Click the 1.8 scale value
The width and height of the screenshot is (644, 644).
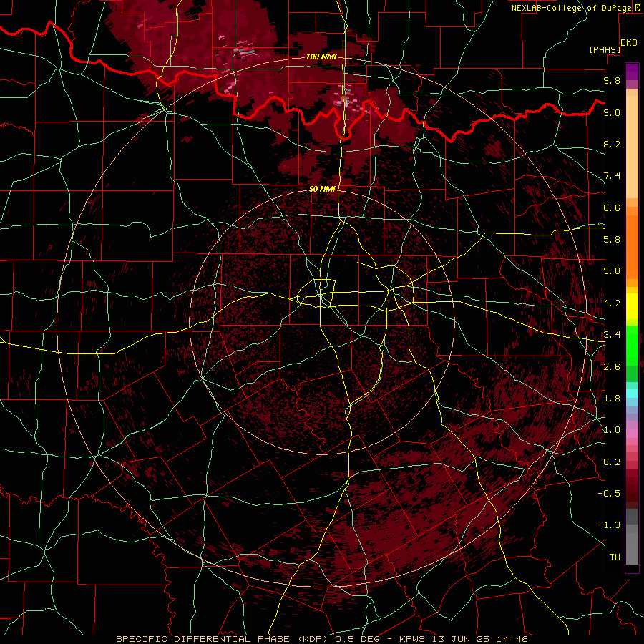click(x=612, y=399)
